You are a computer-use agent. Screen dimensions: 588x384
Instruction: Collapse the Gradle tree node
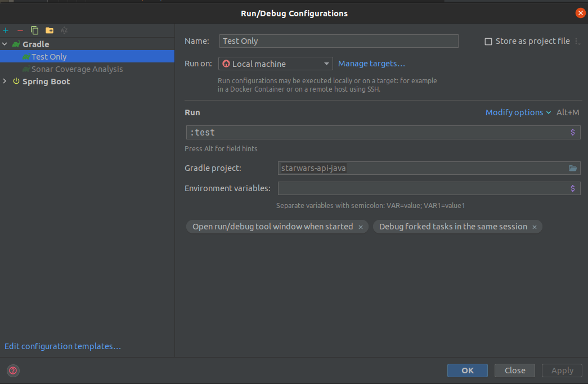[5, 44]
